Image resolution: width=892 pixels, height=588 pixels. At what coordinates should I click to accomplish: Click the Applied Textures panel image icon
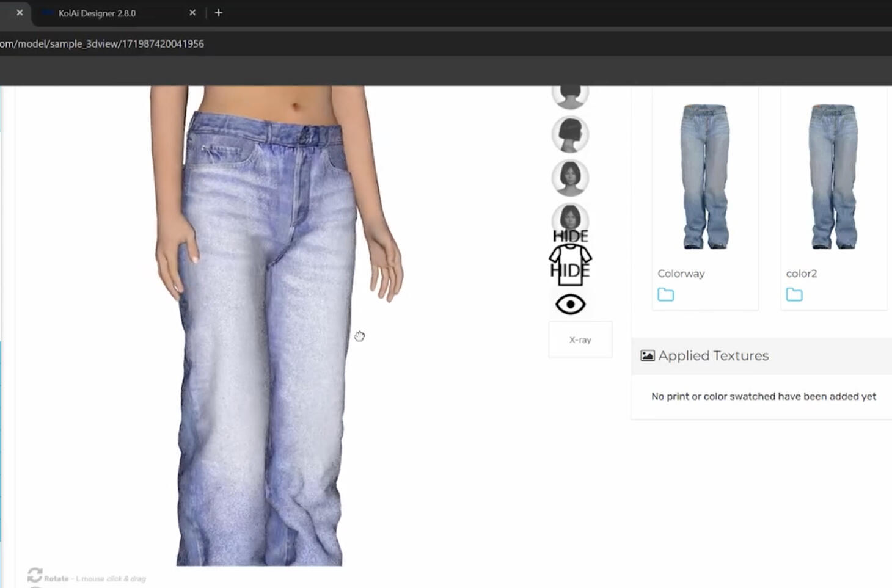click(x=648, y=355)
